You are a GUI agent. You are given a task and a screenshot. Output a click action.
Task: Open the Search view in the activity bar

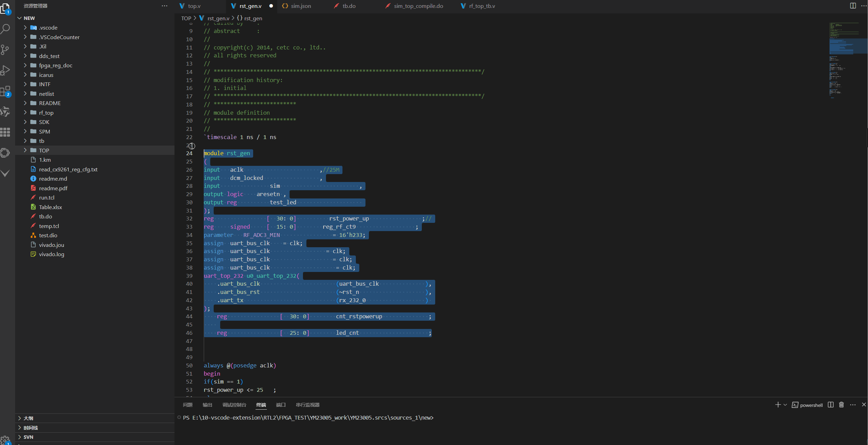[x=5, y=29]
